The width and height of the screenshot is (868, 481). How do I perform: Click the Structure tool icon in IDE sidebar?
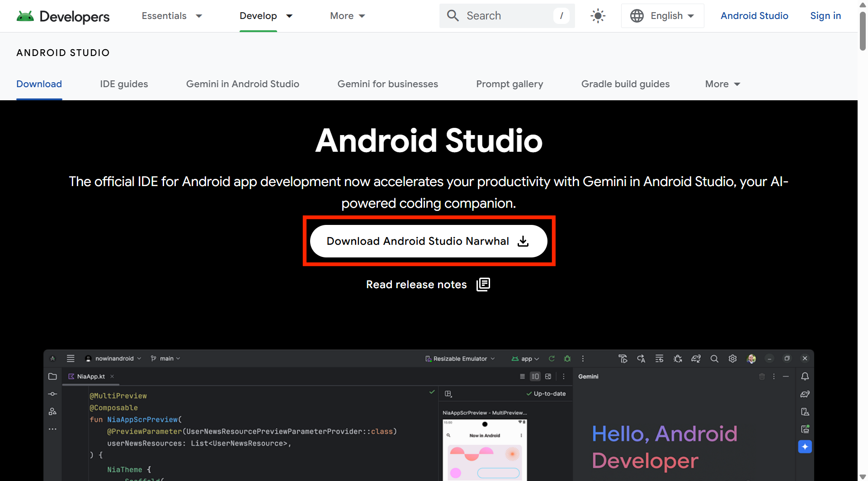[52, 411]
